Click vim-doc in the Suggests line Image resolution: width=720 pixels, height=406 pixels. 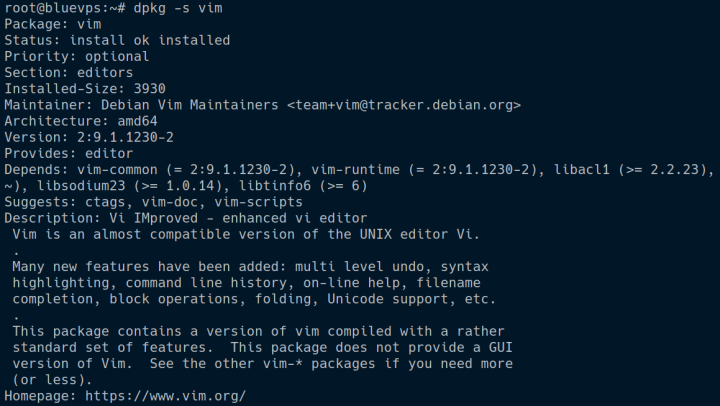[170, 202]
